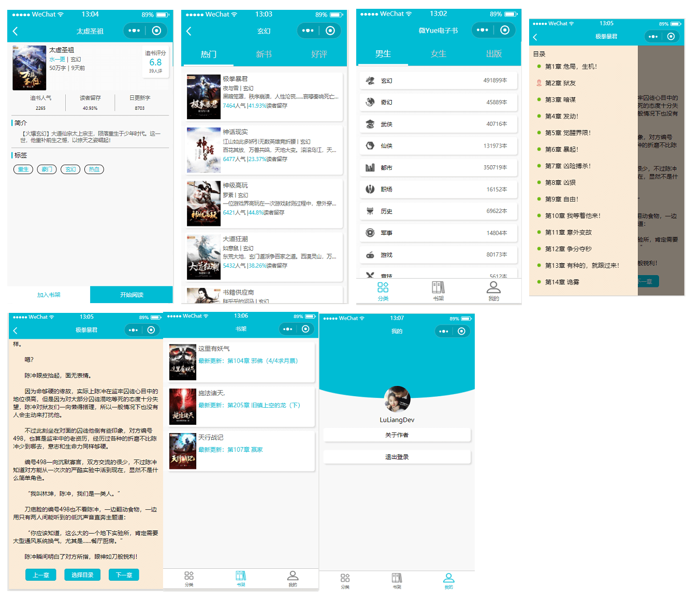The height and width of the screenshot is (604, 700).
Task: Open chapter 第3章 暗谋
Action: point(560,99)
